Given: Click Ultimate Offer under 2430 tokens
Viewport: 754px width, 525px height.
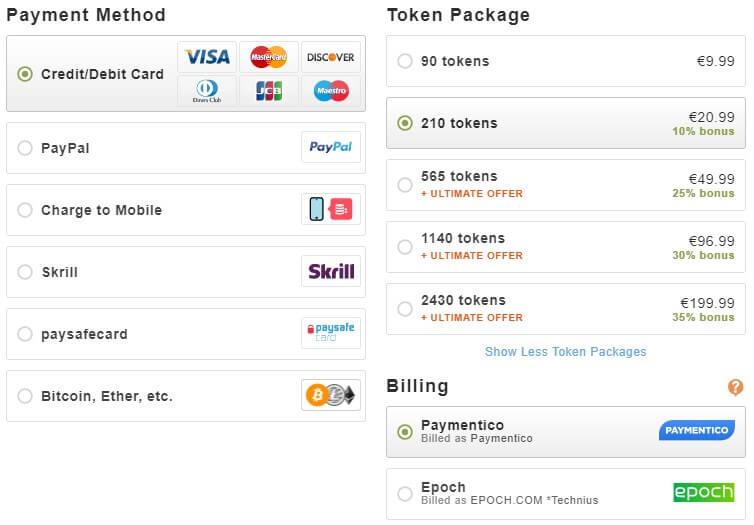Looking at the screenshot, I should [x=472, y=318].
